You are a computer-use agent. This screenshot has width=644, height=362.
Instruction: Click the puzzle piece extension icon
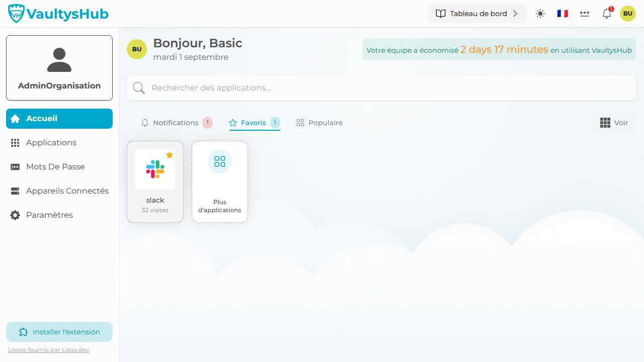click(x=23, y=332)
